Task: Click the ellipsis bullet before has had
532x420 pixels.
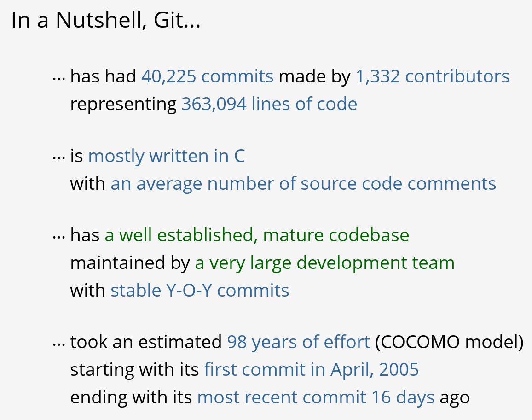Action: pyautogui.click(x=59, y=77)
